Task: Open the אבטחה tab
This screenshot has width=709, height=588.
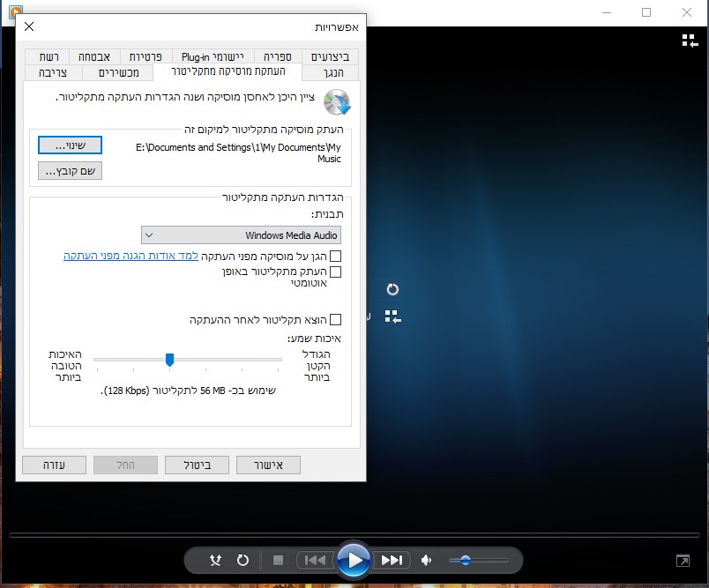Action: pos(94,57)
